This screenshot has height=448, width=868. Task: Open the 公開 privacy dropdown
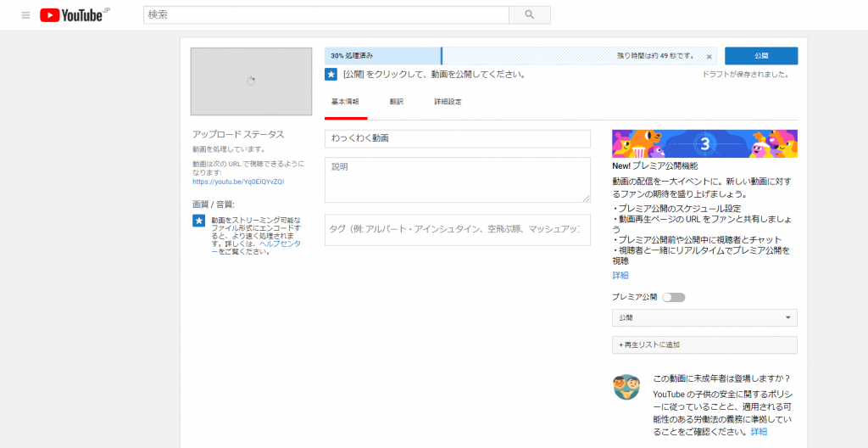(704, 318)
